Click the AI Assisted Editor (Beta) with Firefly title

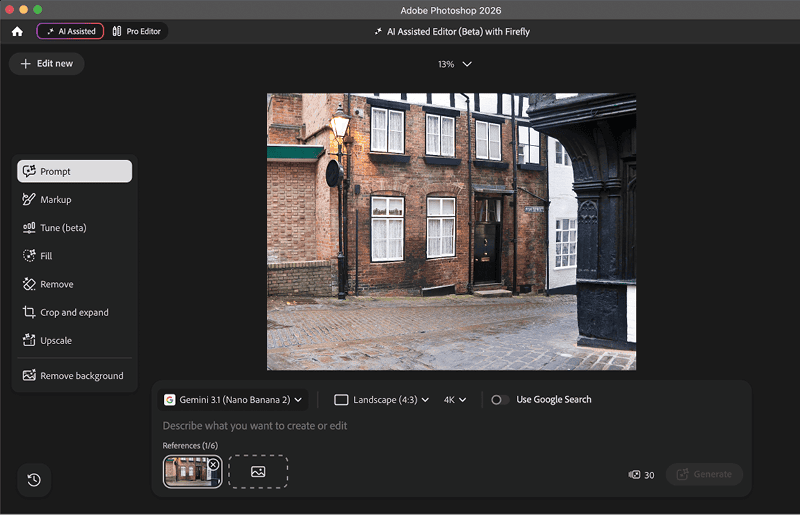pyautogui.click(x=458, y=32)
